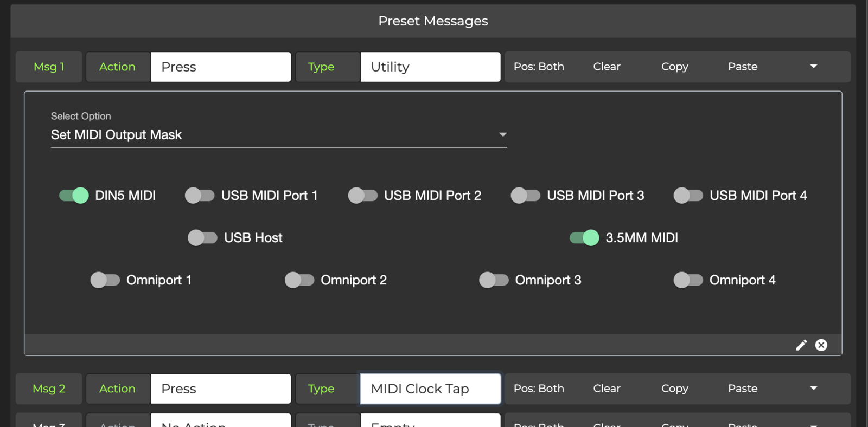868x427 pixels.
Task: Click the pencil edit icon
Action: pos(801,345)
